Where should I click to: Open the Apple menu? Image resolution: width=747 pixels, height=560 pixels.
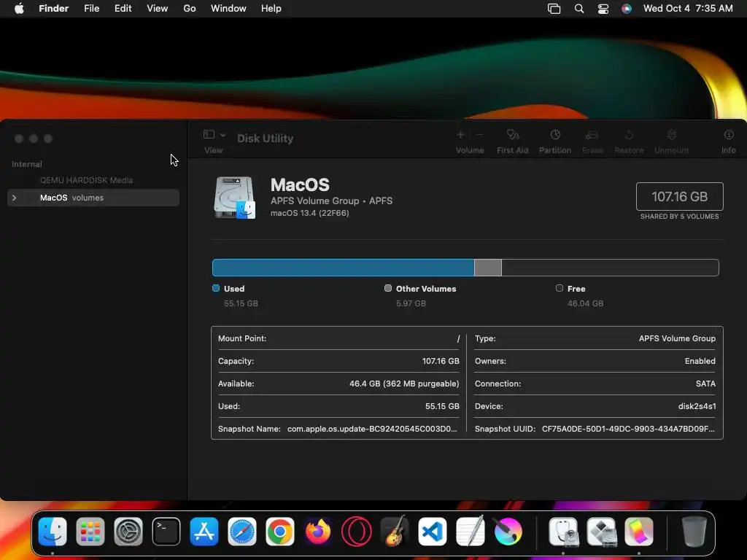pyautogui.click(x=19, y=9)
